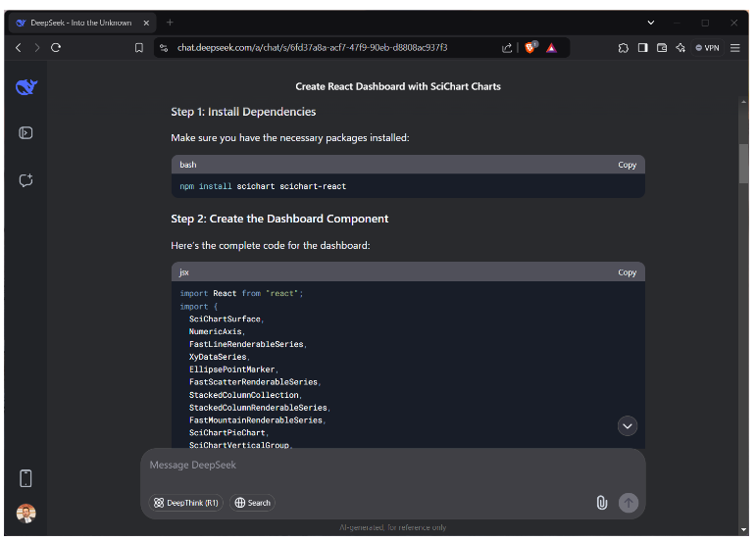Open Brave Shields lion icon
756x541 pixels.
click(x=529, y=47)
